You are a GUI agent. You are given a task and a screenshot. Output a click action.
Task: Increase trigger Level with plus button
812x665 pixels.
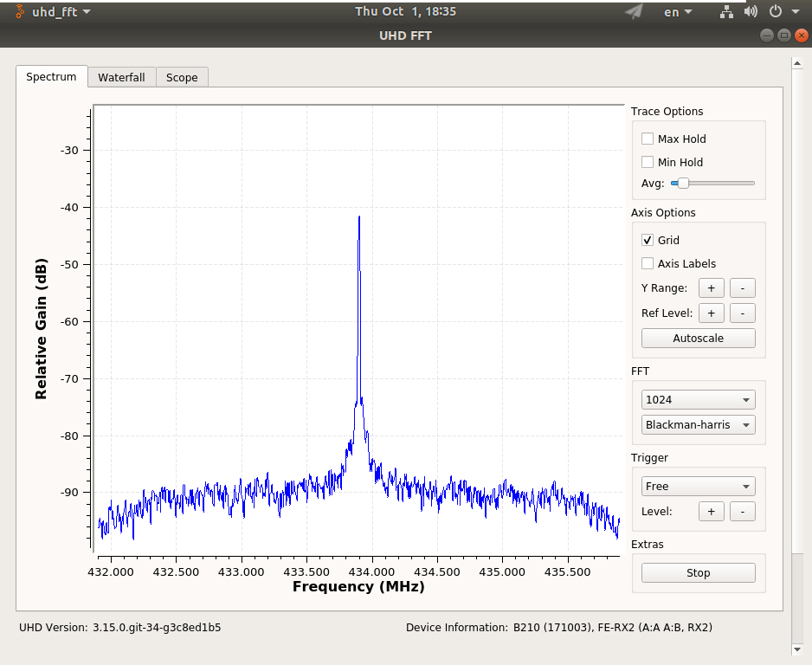point(711,511)
